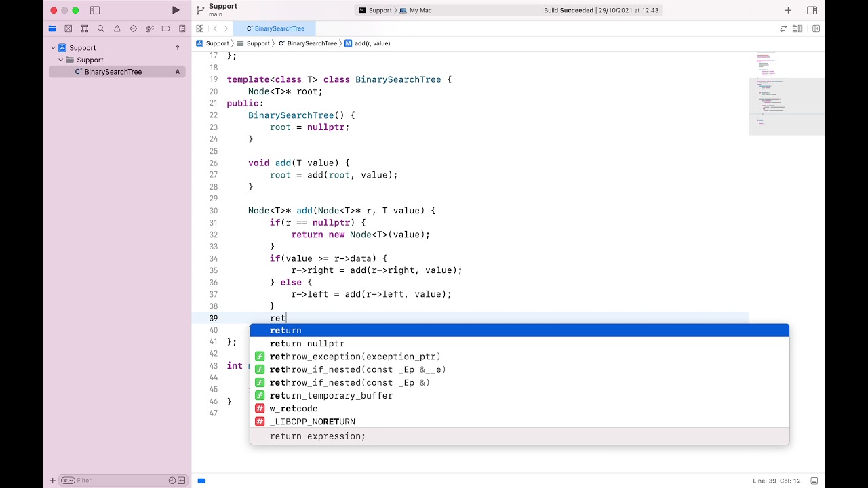
Task: Open the Library with plus button
Action: coord(788,10)
